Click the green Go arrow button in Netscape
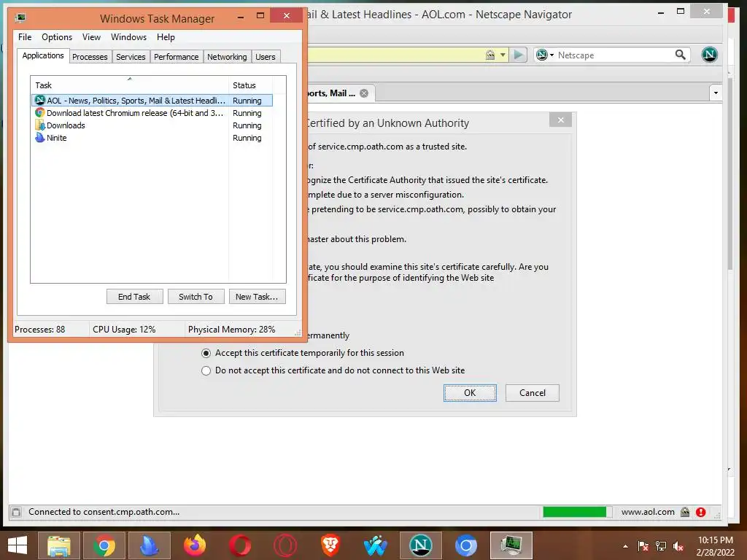Viewport: 747px width, 560px height. (x=519, y=55)
